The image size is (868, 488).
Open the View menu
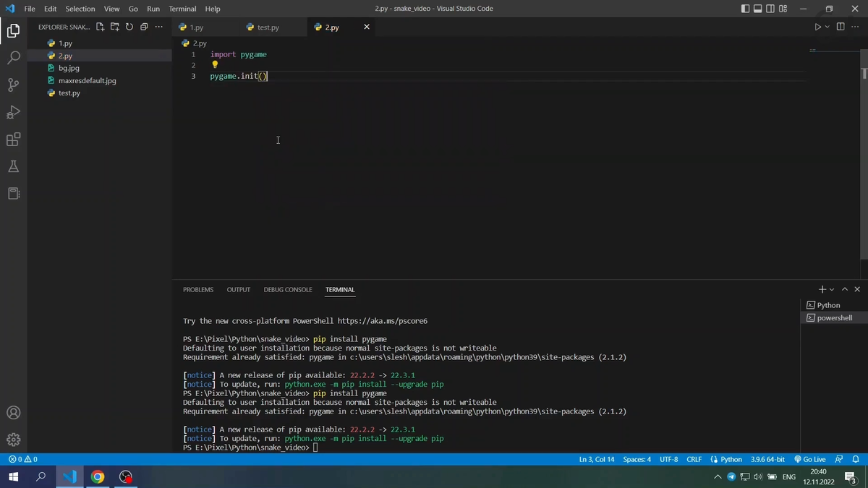tap(111, 9)
